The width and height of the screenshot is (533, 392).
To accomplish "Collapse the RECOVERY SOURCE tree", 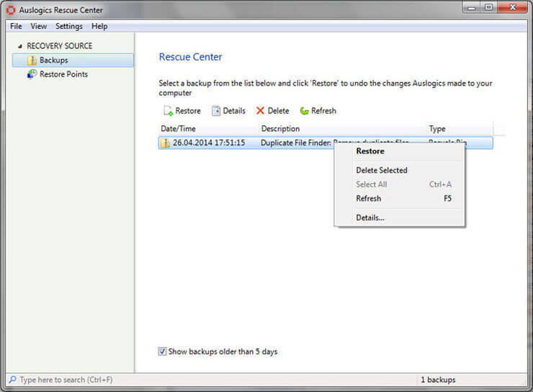I will [19, 46].
